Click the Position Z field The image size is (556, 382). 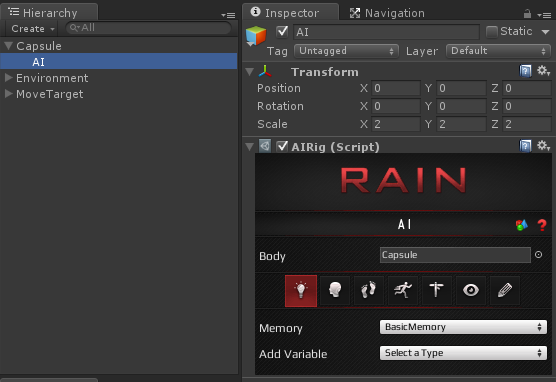click(x=527, y=88)
